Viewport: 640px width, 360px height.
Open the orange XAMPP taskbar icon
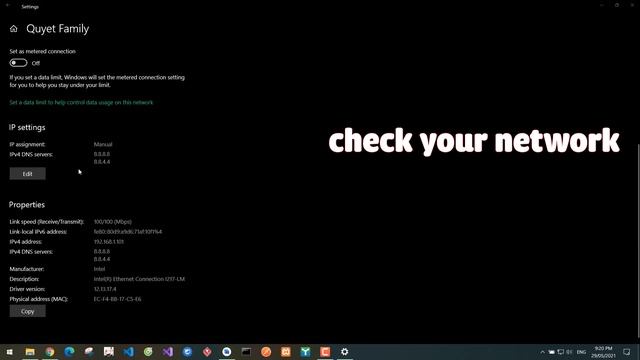click(286, 352)
